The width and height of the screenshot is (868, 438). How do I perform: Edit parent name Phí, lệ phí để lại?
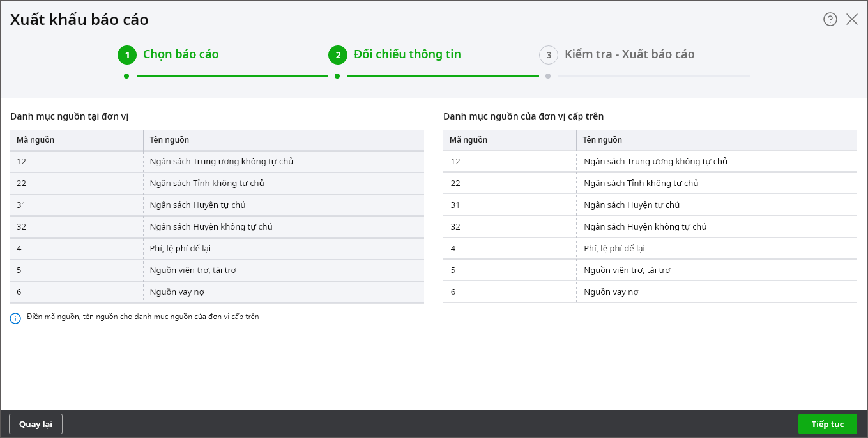click(716, 249)
